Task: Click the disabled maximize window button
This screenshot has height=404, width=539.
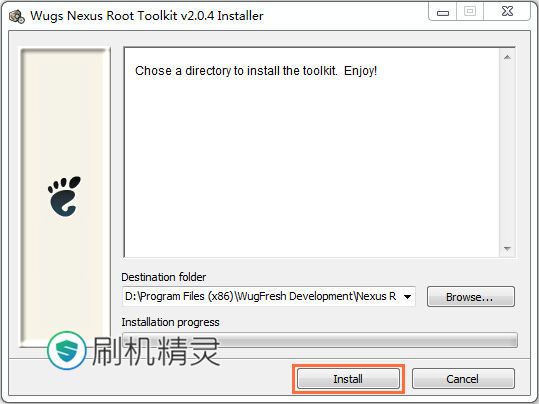Action: click(x=470, y=12)
